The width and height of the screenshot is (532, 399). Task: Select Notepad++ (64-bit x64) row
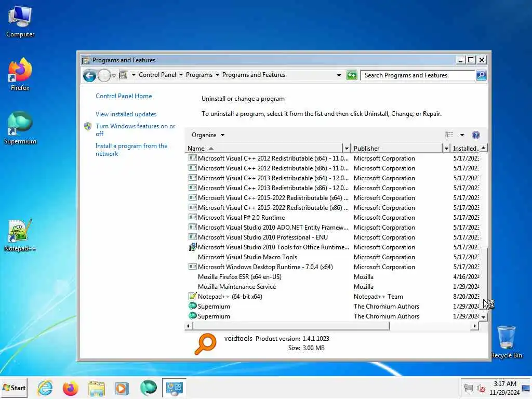click(332, 297)
